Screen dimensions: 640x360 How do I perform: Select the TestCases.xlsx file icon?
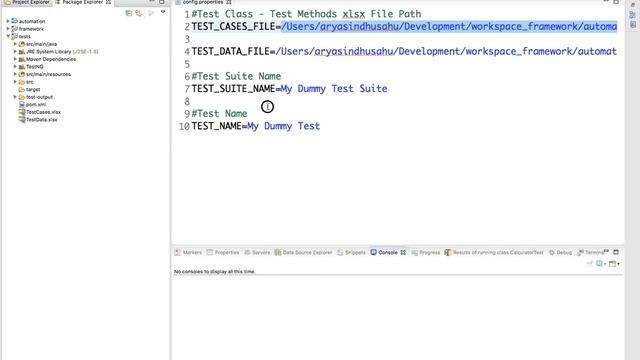(22, 112)
